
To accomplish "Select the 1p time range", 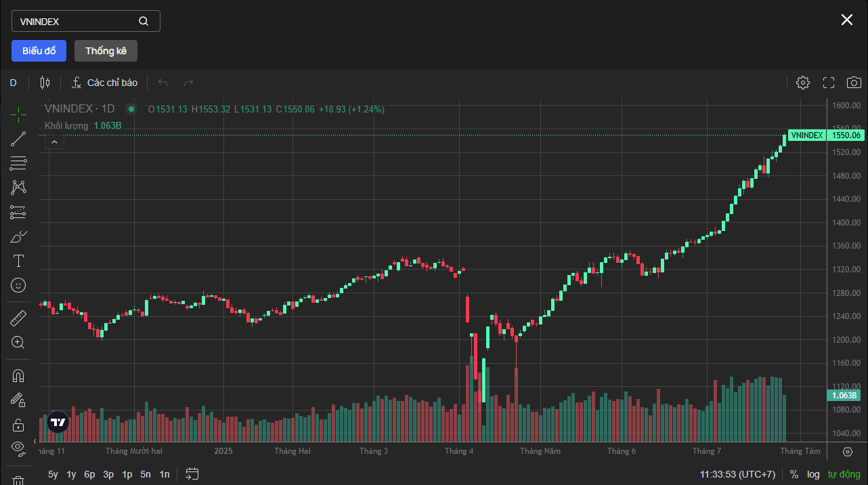I will coord(127,474).
